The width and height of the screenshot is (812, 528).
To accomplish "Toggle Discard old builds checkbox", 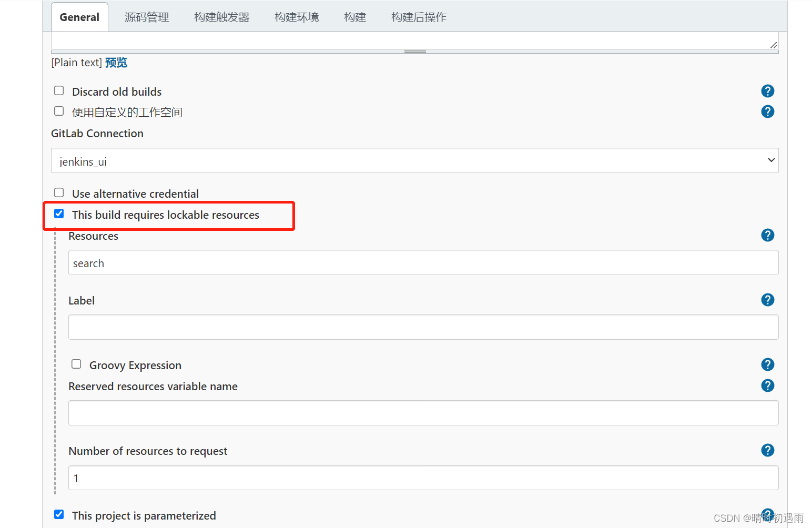I will [x=59, y=90].
